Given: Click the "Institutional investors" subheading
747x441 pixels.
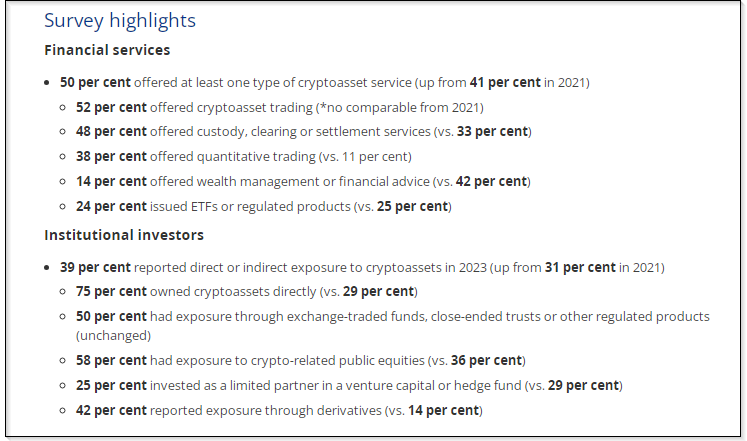Looking at the screenshot, I should coord(124,235).
